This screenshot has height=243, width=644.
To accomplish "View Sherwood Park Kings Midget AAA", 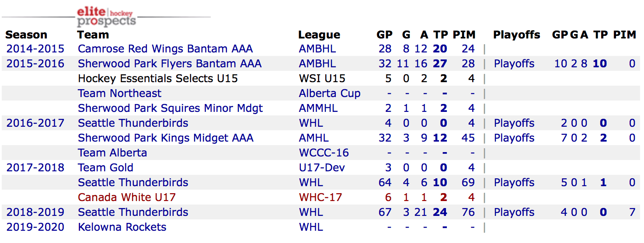I will tap(166, 138).
